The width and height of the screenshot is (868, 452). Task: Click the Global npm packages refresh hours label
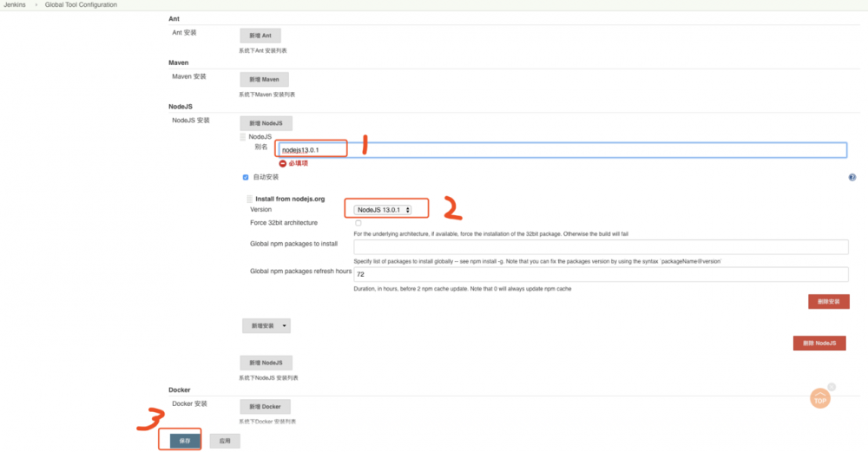tap(300, 271)
